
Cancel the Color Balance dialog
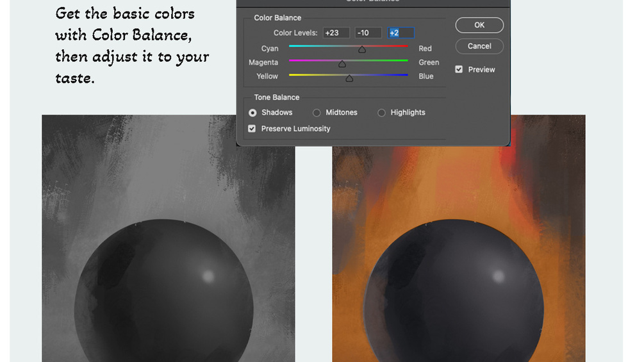[479, 46]
